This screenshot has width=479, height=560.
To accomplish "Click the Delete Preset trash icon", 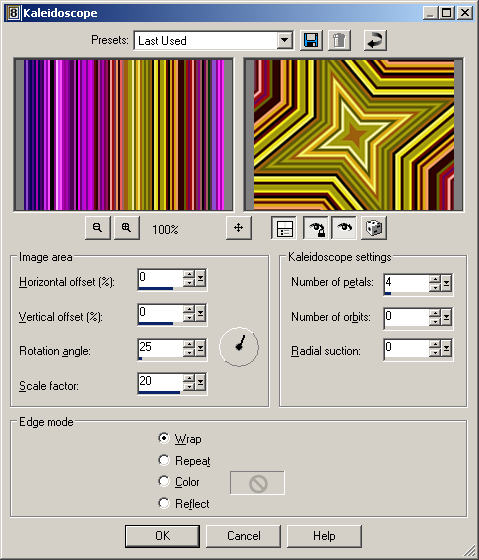I will pos(339,40).
